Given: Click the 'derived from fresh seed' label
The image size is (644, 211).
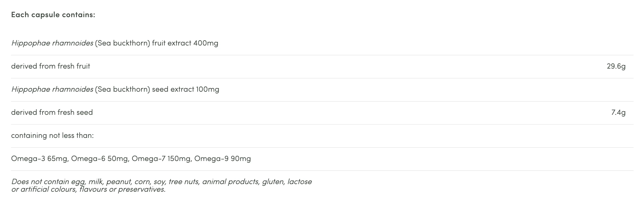Looking at the screenshot, I should click(52, 112).
